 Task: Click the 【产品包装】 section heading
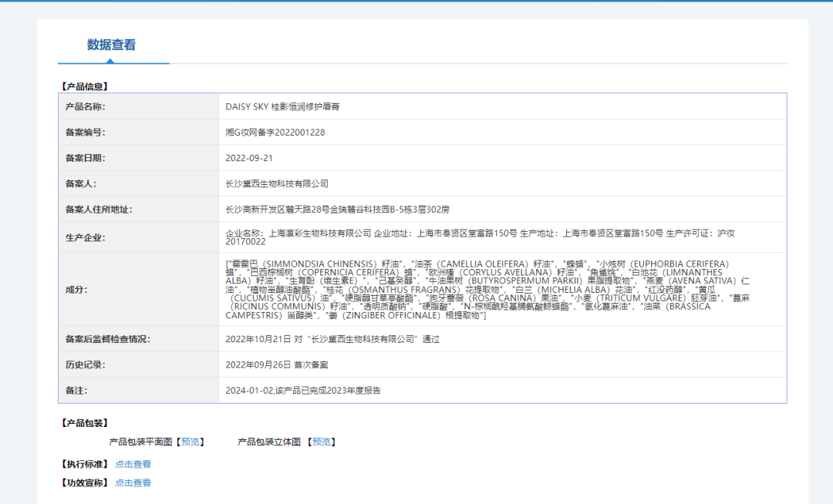[x=85, y=423]
